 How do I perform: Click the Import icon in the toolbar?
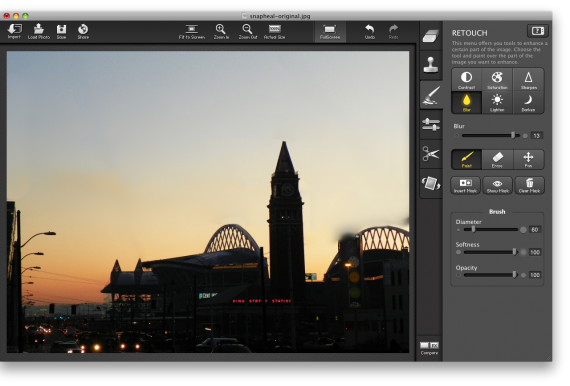tap(15, 31)
